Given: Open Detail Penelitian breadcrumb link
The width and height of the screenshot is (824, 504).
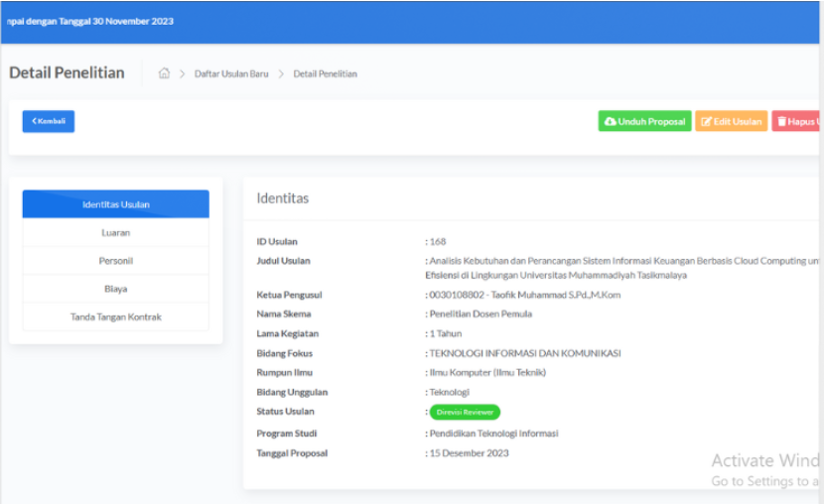Looking at the screenshot, I should click(x=325, y=74).
